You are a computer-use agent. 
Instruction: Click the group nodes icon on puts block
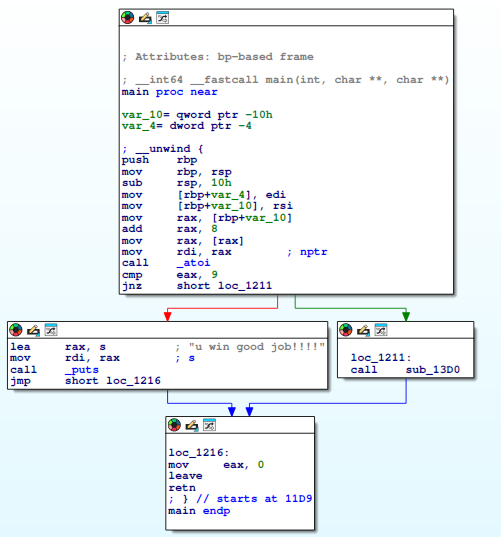coord(51,330)
